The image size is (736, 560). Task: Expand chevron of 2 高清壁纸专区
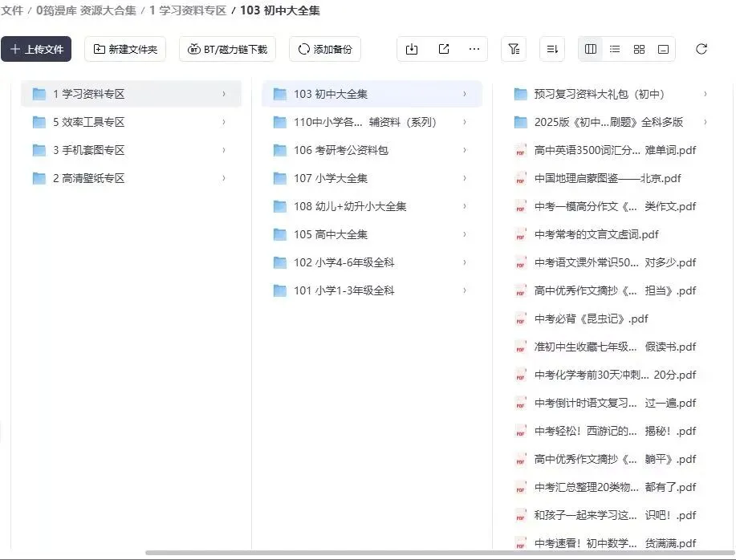224,178
